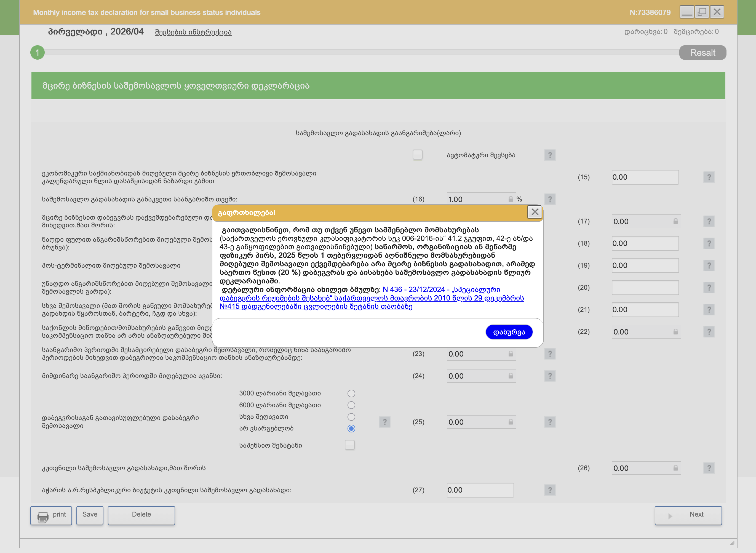The image size is (756, 553).
Task: Toggle the ავტომატური შევსება checkbox
Action: [x=417, y=155]
